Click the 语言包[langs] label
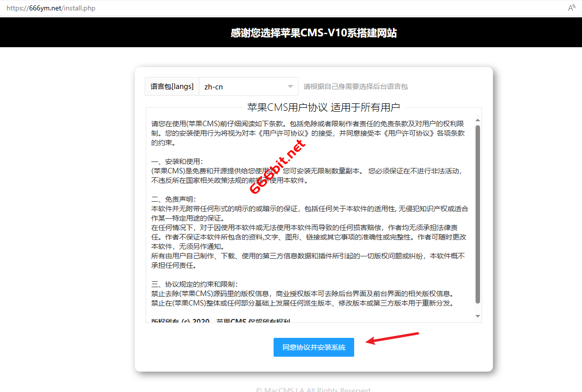The width and height of the screenshot is (582, 392). [x=172, y=87]
